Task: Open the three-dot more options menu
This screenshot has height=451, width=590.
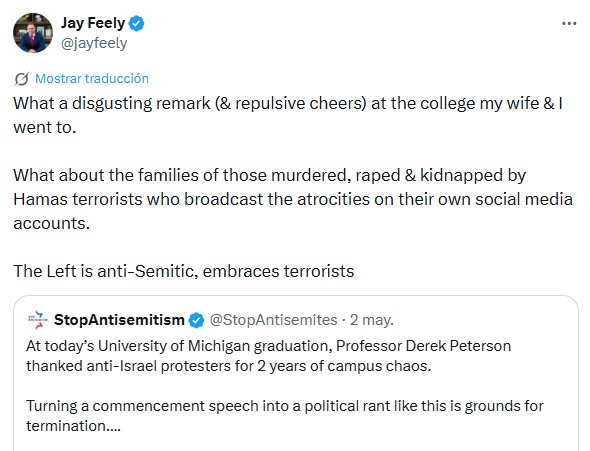Action: (x=569, y=24)
